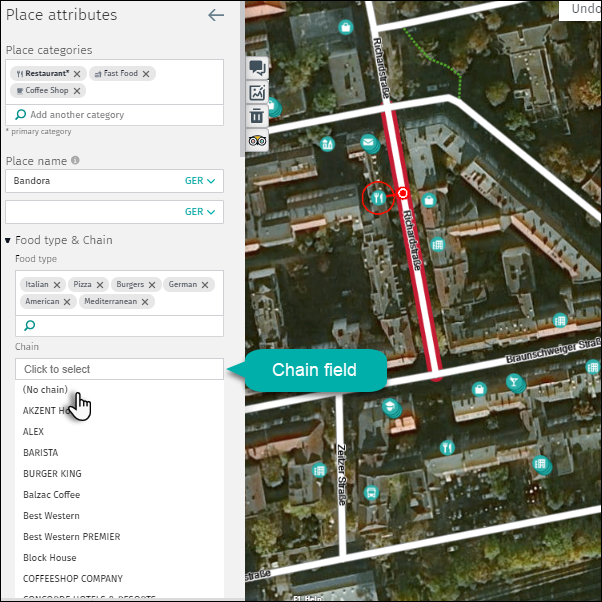602x602 pixels.
Task: Open the comments tool on the map toolbar
Action: point(257,68)
